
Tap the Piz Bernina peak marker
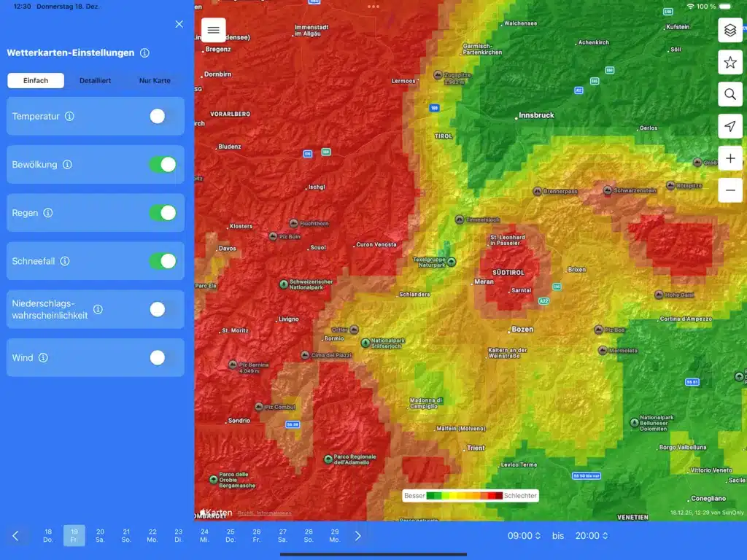click(x=233, y=365)
